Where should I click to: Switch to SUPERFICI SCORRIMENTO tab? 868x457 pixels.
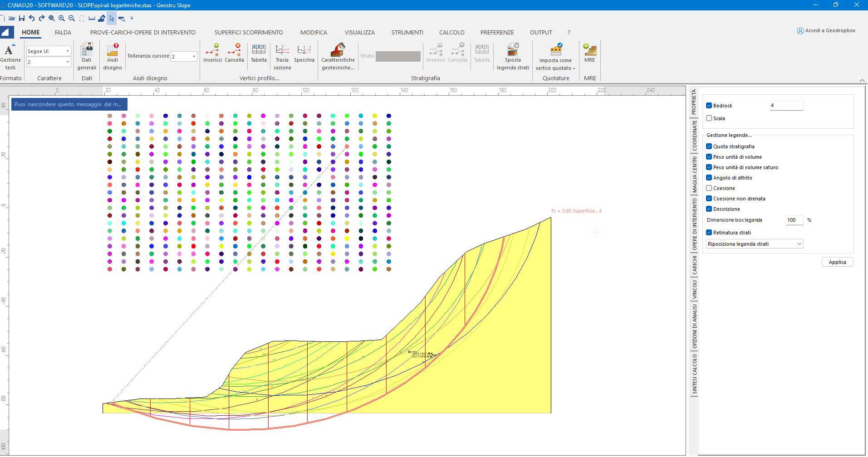[x=249, y=33]
